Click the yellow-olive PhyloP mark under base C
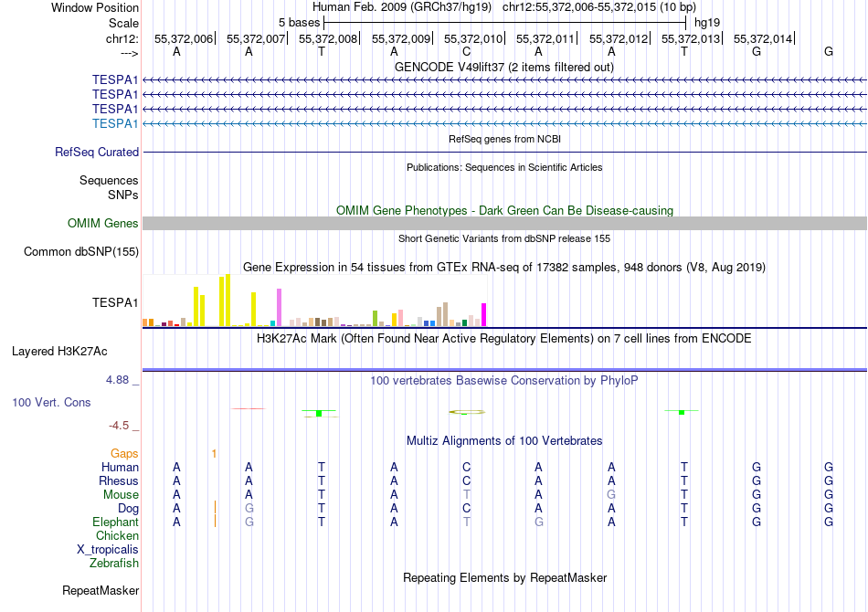Screen dimensions: 868x612 (467, 412)
